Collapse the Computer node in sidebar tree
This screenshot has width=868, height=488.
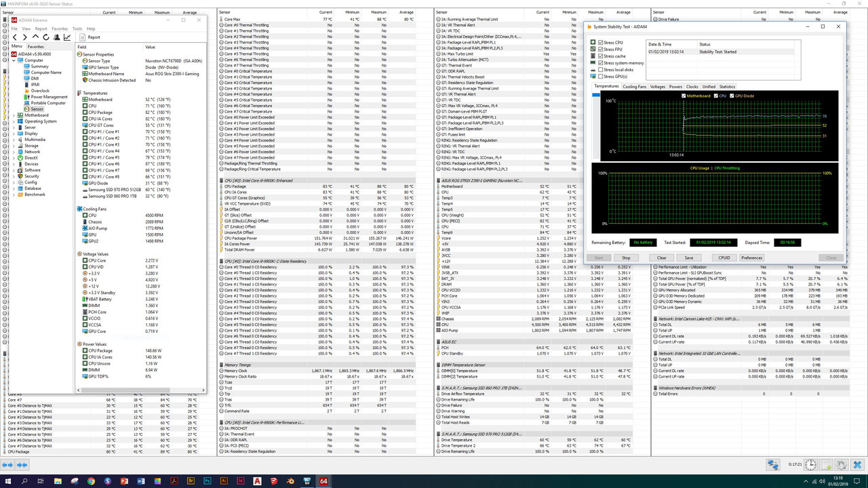[13, 60]
